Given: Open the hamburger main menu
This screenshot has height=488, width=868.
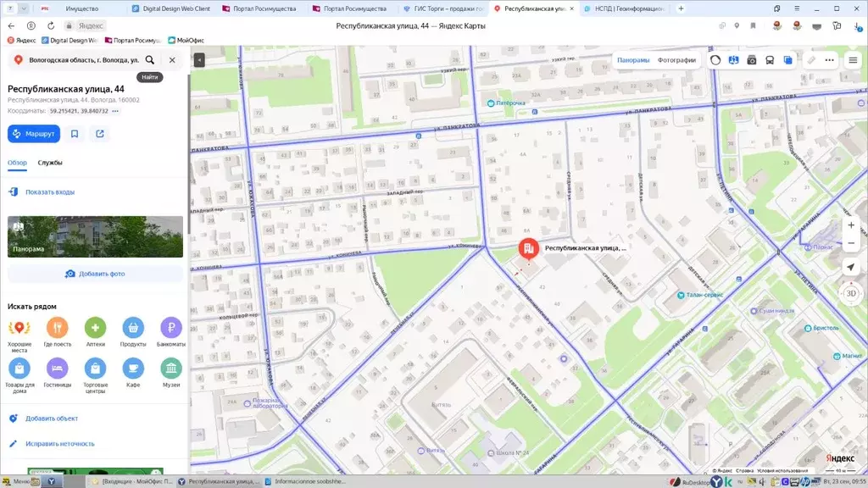Looking at the screenshot, I should tap(853, 60).
